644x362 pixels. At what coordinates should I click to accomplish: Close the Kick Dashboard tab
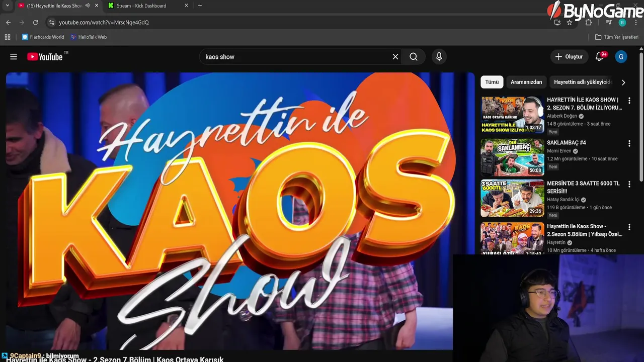point(187,6)
